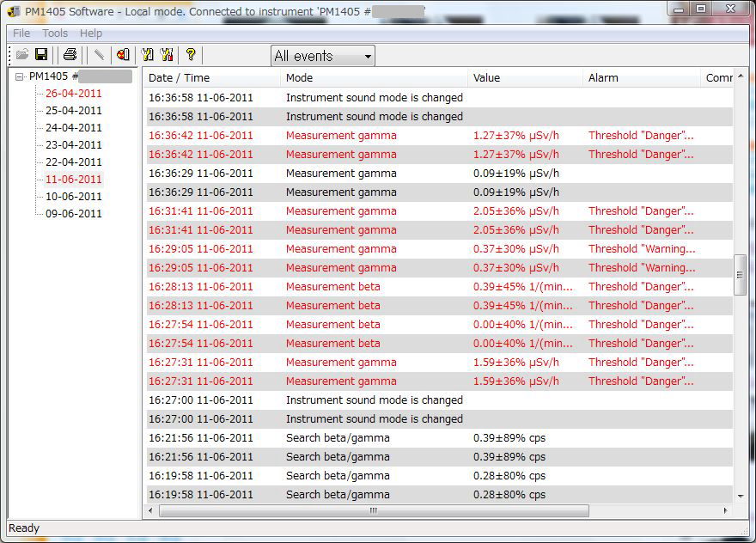Read instrument data with the radiation device icon
756x543 pixels.
click(123, 54)
